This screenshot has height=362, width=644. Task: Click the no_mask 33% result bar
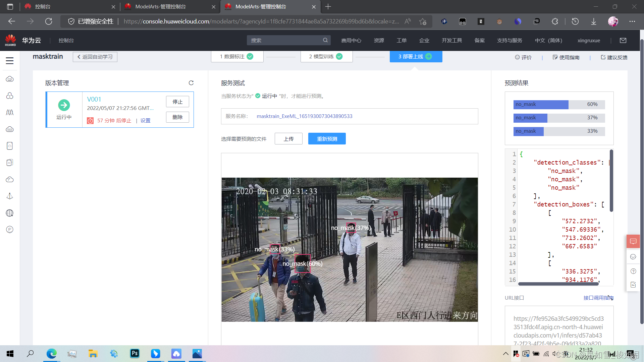559,131
